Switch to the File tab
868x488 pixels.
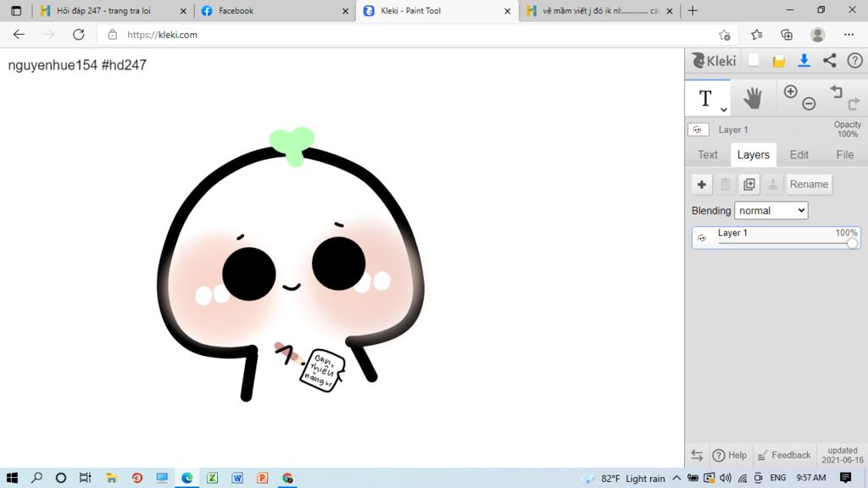click(x=844, y=155)
